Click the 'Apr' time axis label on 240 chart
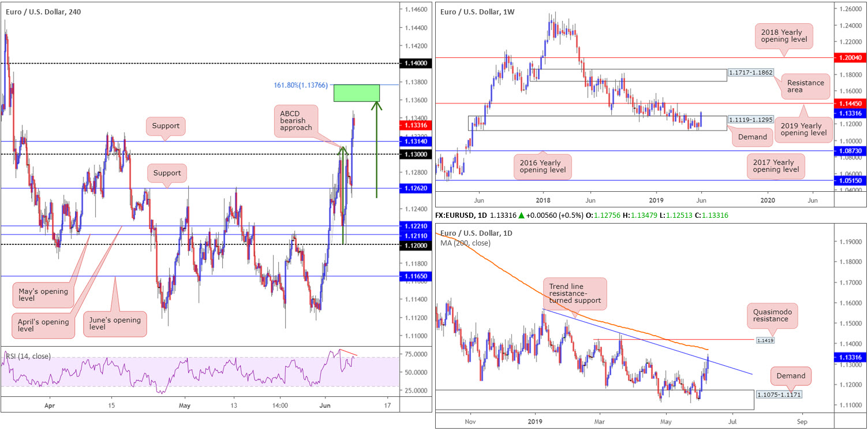868x431 pixels. click(x=48, y=406)
